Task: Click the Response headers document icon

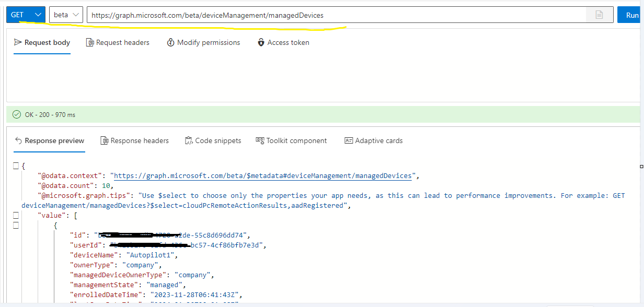Action: pyautogui.click(x=105, y=140)
